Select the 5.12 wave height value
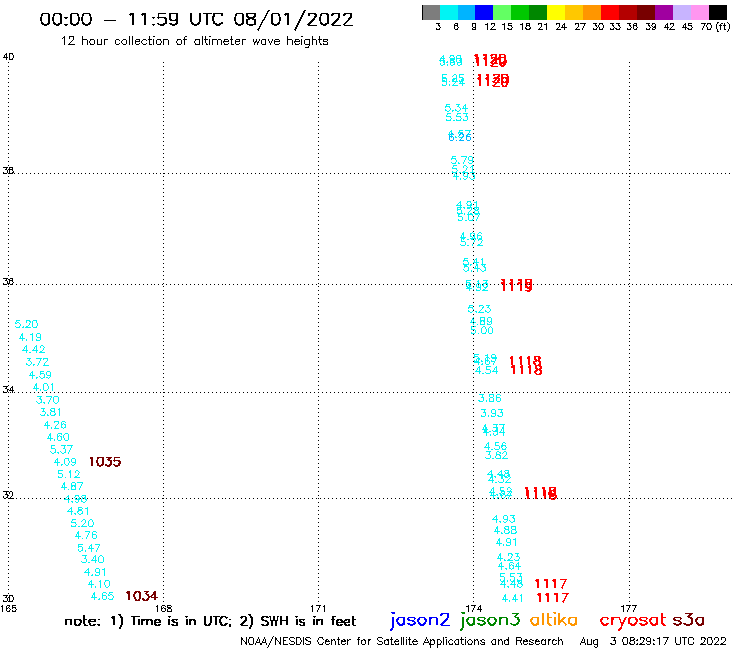The height and width of the screenshot is (650, 740). [68, 474]
